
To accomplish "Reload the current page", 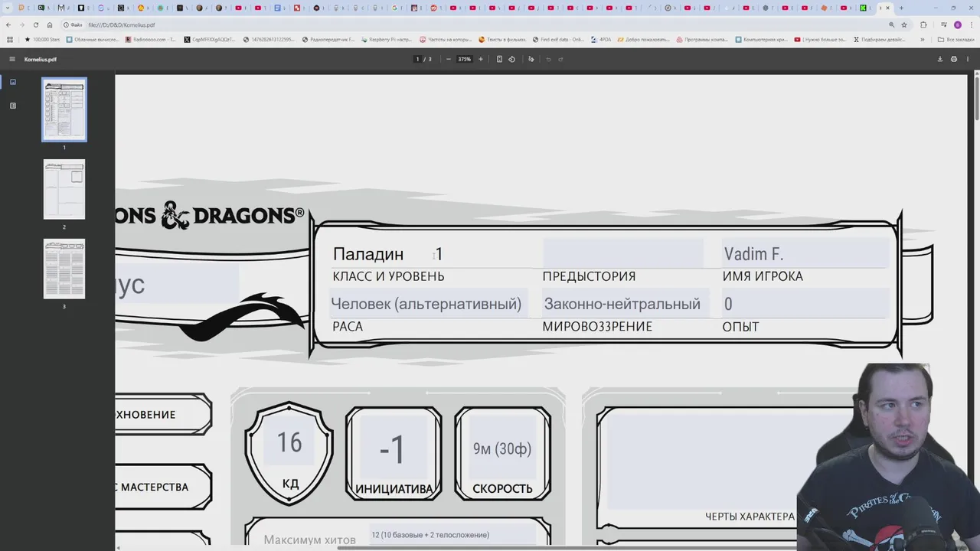I will click(36, 24).
